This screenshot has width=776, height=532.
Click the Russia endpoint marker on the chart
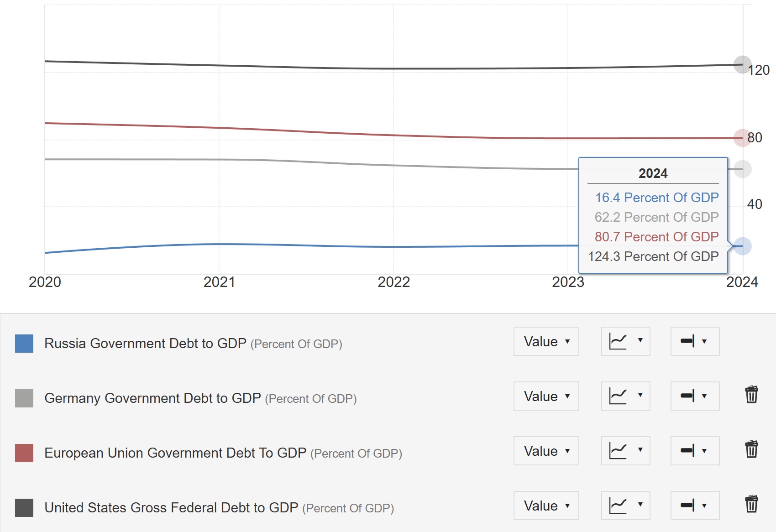[x=742, y=246]
